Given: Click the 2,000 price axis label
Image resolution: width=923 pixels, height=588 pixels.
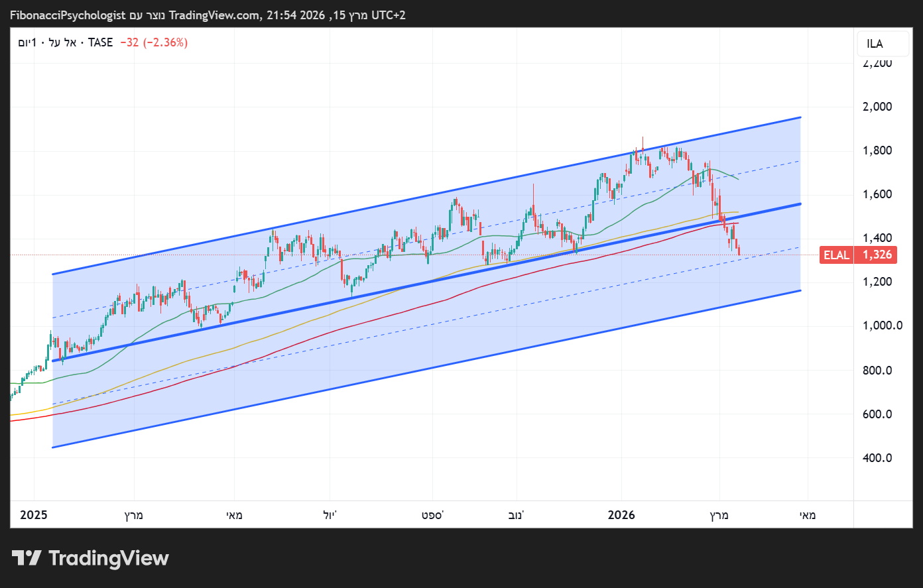Looking at the screenshot, I should point(877,107).
